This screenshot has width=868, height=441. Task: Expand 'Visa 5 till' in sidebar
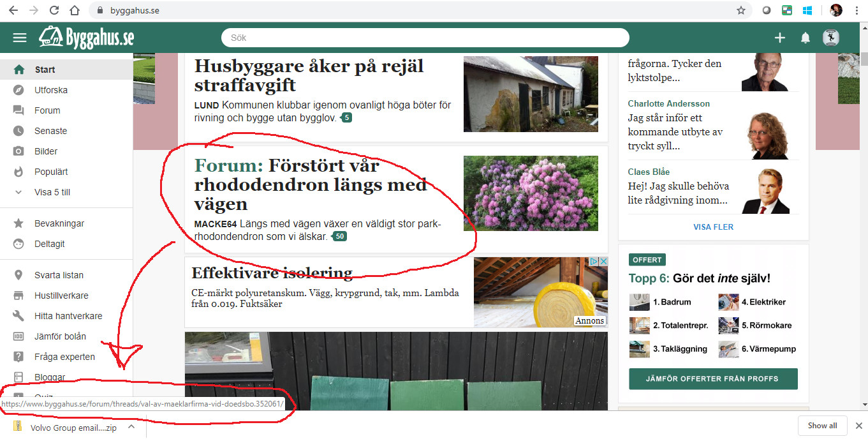coord(52,192)
